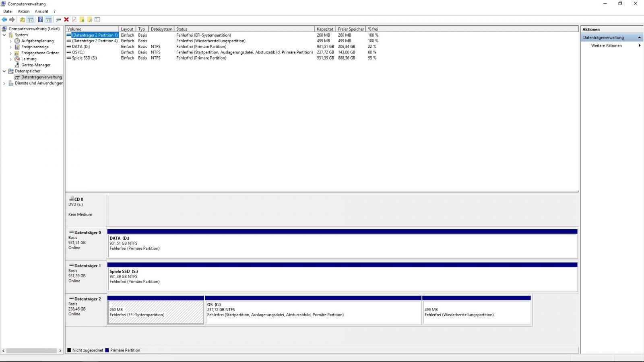Screen dimensions: 644x362
Task: Sort by the Volume column header
Action: pos(92,29)
